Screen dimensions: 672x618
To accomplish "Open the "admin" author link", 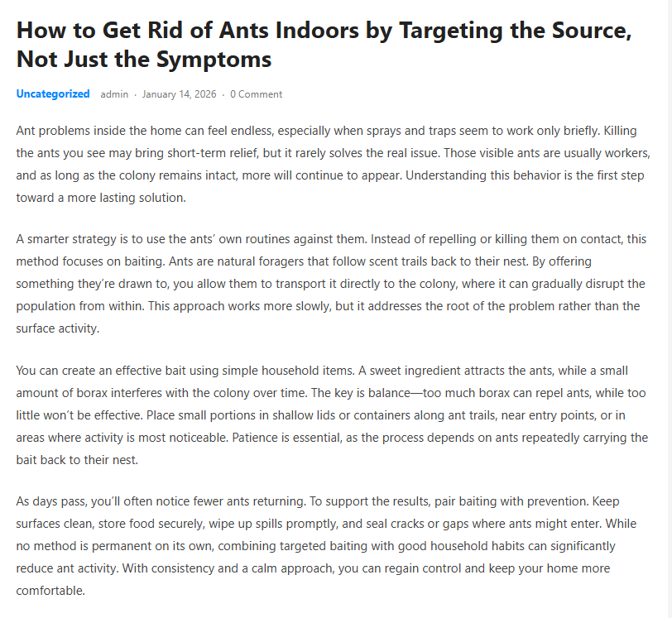I will tap(114, 94).
